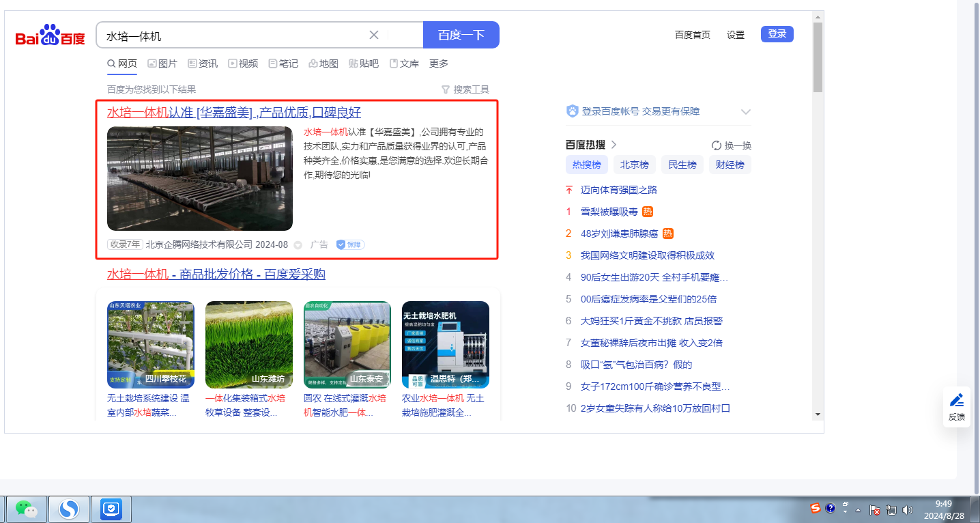The image size is (980, 523).
Task: Click the shield icon beside 登录百度帐号
Action: 573,111
